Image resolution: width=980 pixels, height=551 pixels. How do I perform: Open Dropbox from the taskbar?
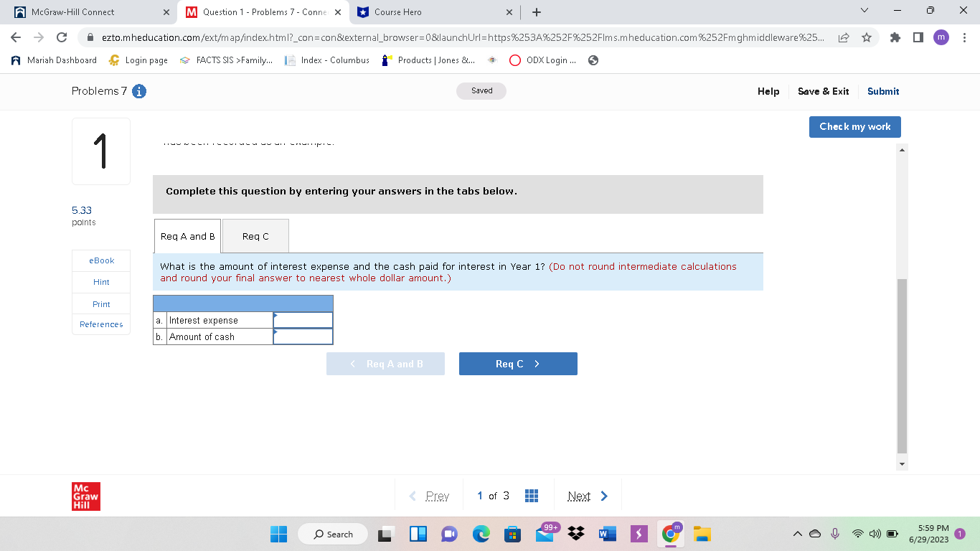[x=575, y=534]
